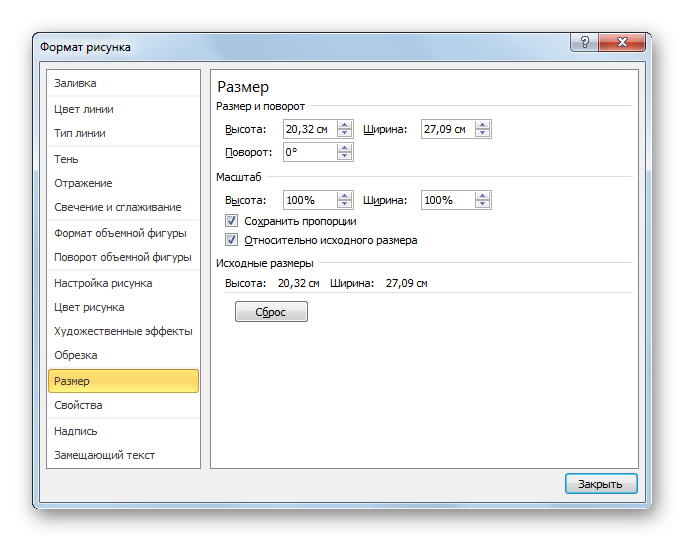
Task: Select Замещающий текст section
Action: [123, 455]
